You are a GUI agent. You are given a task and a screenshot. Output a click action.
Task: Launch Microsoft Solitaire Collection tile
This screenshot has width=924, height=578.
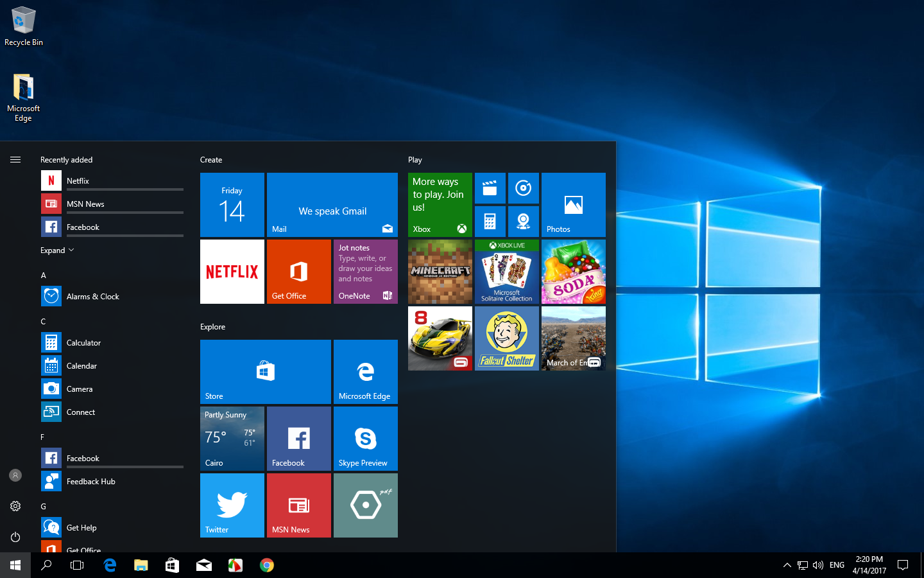pyautogui.click(x=507, y=272)
